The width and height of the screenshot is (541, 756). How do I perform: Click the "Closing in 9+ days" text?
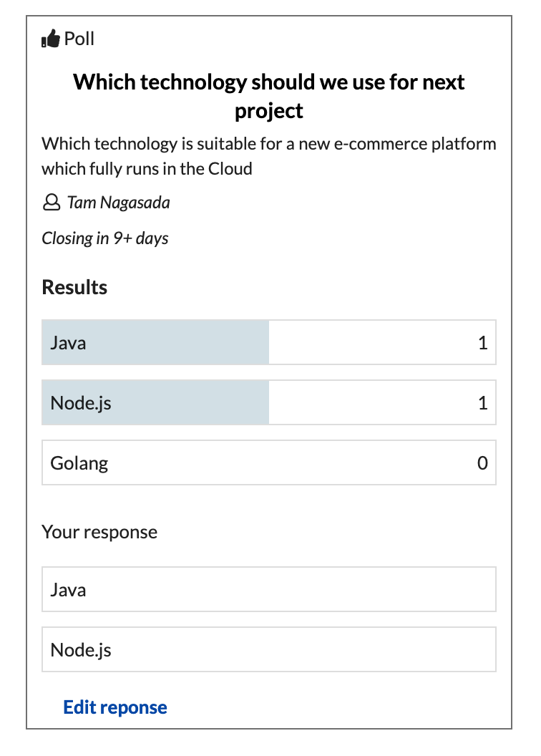[105, 238]
